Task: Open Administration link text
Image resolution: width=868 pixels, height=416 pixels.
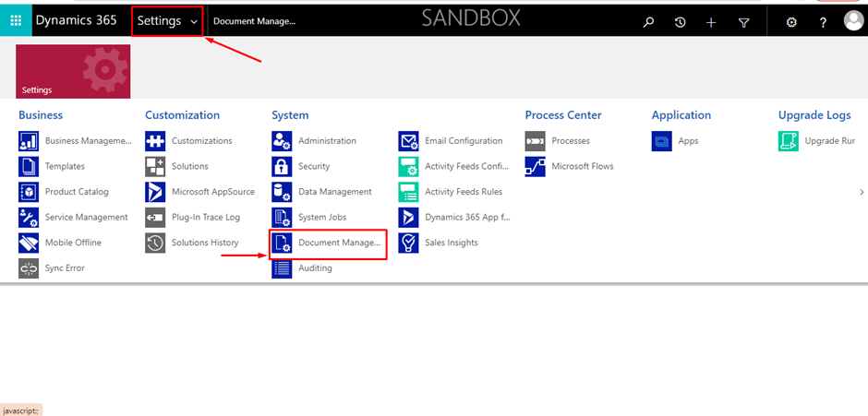Action: 327,140
